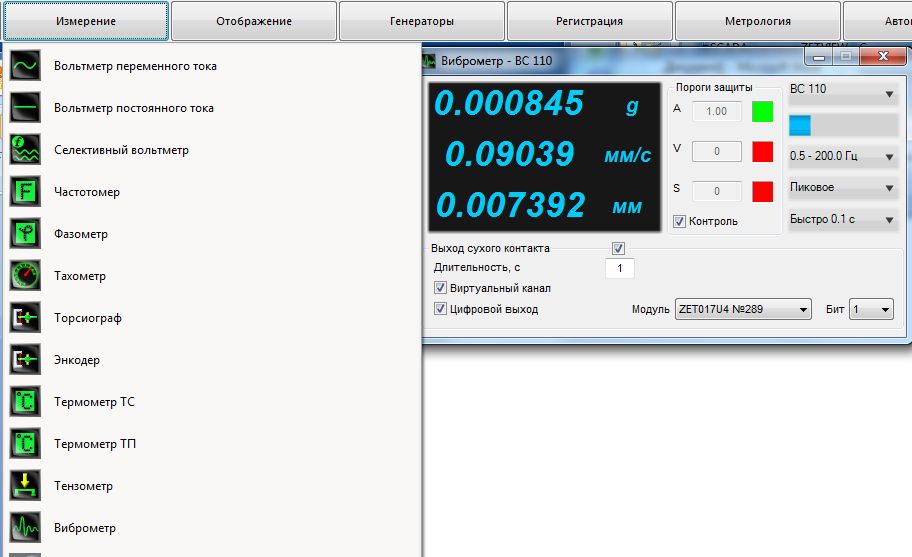Viewport: 912px width, 557px height.
Task: Open the Измерение tab
Action: click(x=86, y=21)
